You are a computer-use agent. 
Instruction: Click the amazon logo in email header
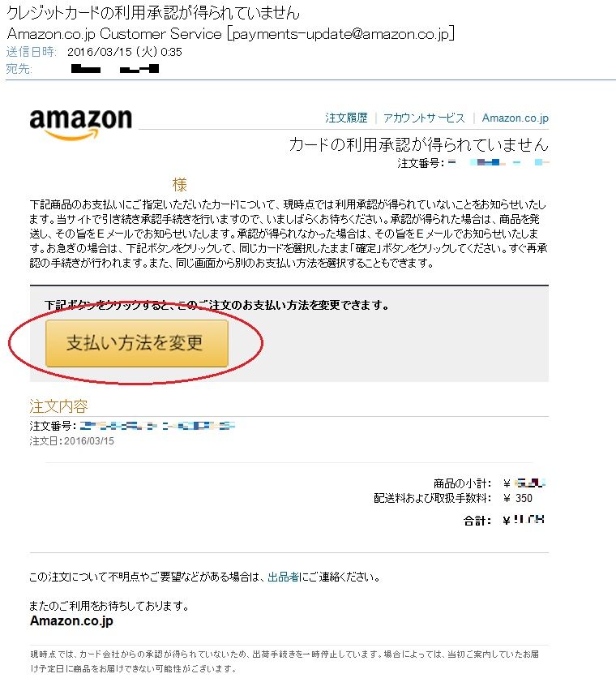(x=80, y=124)
